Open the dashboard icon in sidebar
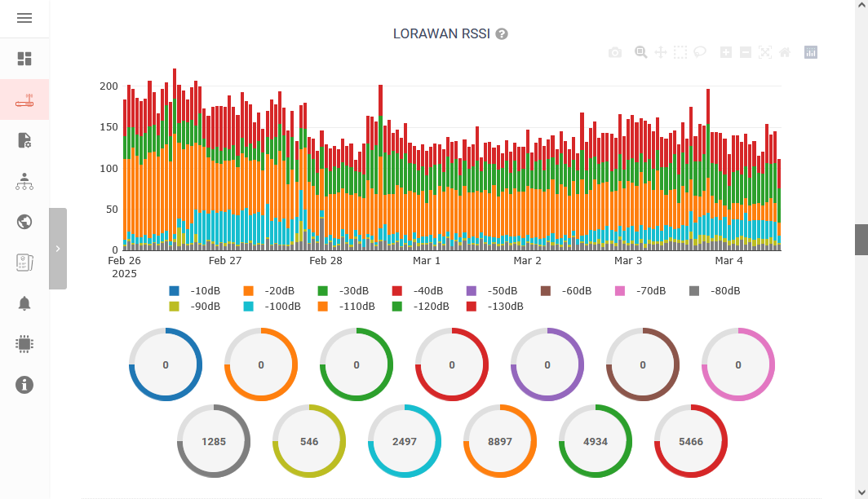The height and width of the screenshot is (499, 868). tap(24, 59)
